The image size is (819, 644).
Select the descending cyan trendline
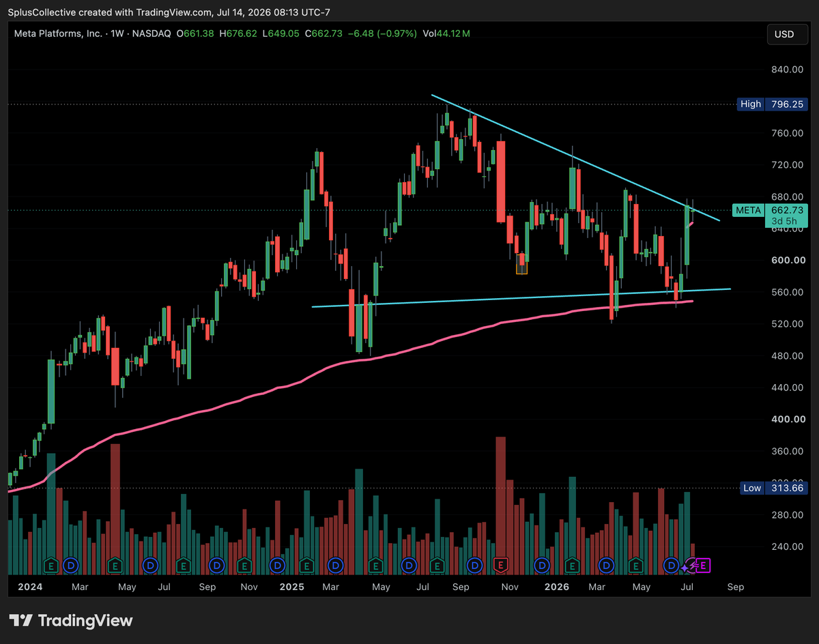click(575, 158)
